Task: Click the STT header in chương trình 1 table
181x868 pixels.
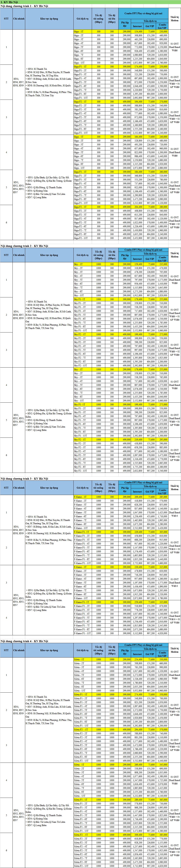Action: [6, 19]
